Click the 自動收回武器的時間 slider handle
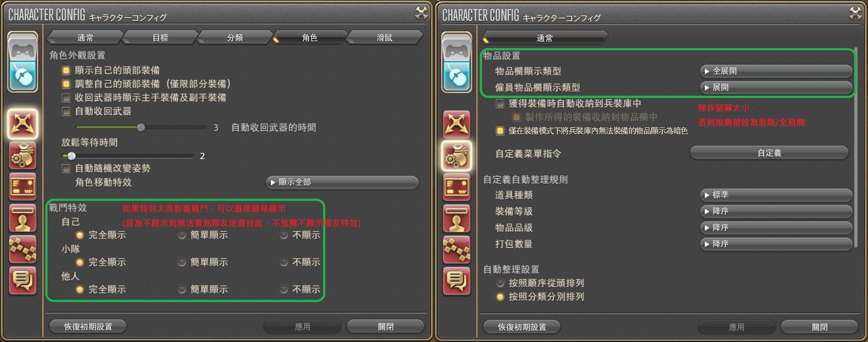This screenshot has height=342, width=868. pyautogui.click(x=141, y=127)
